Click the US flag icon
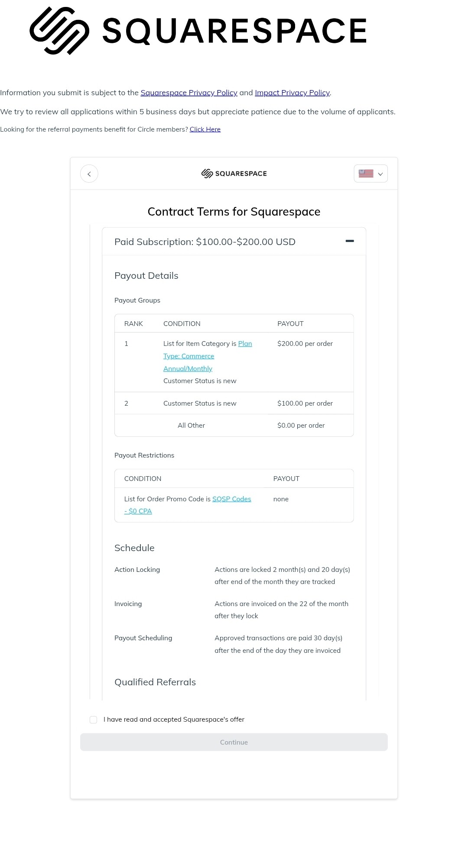This screenshot has height=868, width=468. (x=366, y=174)
